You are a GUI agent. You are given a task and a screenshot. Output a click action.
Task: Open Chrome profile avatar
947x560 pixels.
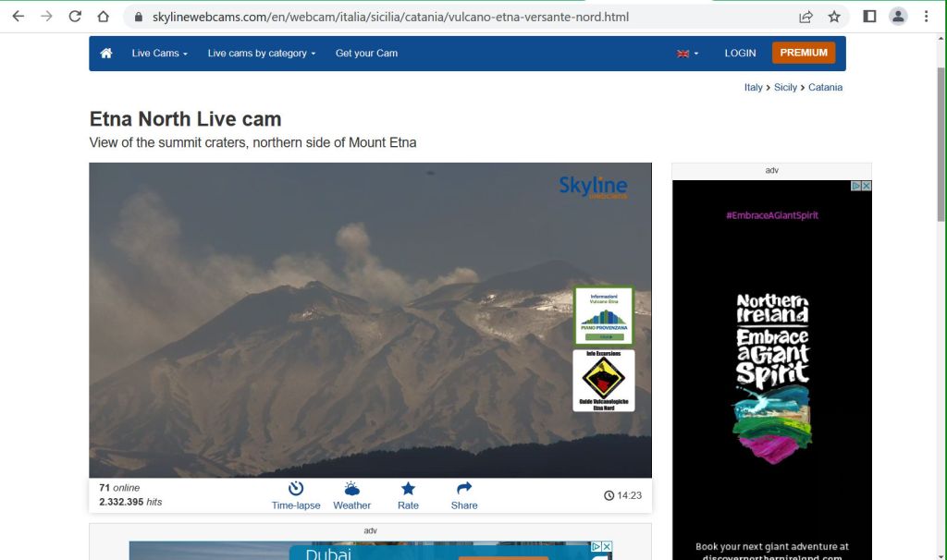pyautogui.click(x=897, y=17)
